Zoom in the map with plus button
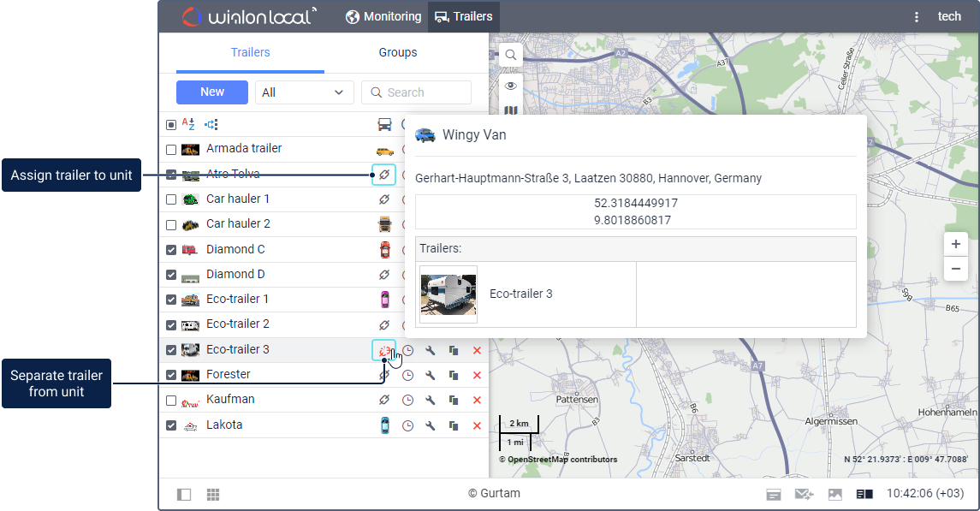This screenshot has width=980, height=511. pos(956,244)
